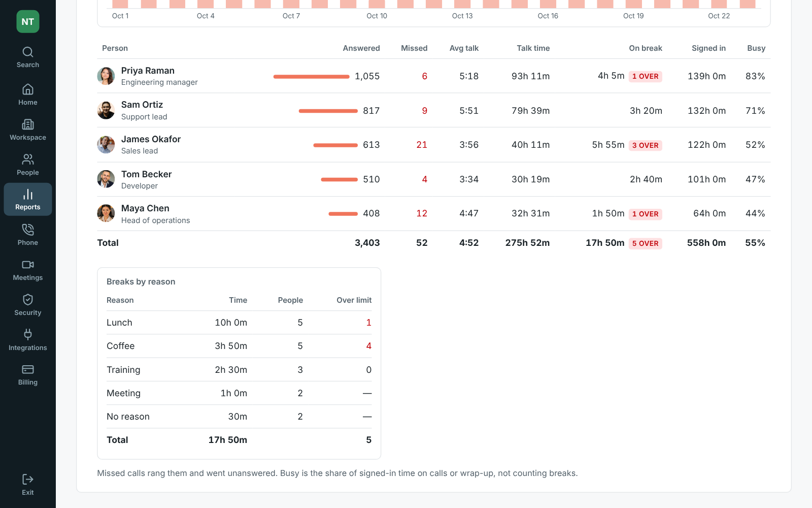
Task: Sort by the On break column
Action: (646, 48)
